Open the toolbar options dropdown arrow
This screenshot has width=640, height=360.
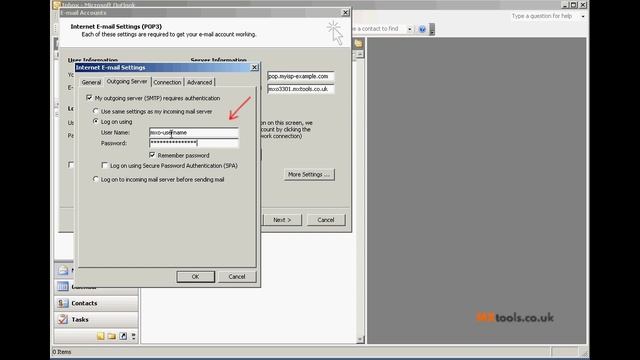coord(432,29)
